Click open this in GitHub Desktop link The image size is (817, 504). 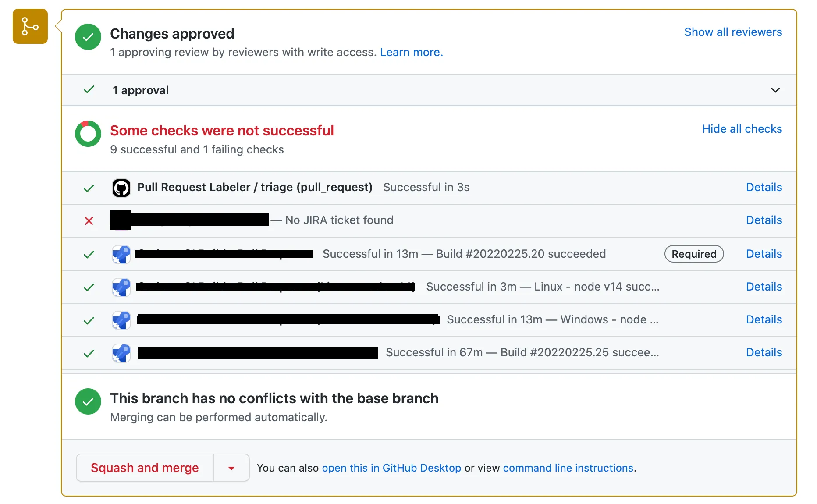pos(391,468)
